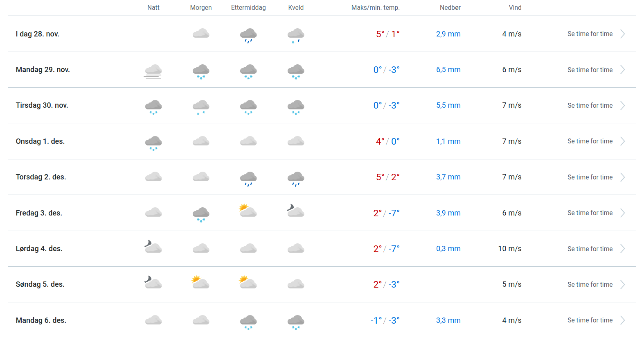
Task: Click the "Maks/min. temp." column header
Action: pos(375,7)
